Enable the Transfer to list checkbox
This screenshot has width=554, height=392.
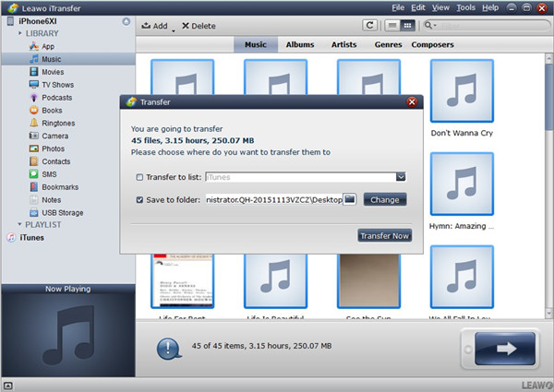[139, 177]
